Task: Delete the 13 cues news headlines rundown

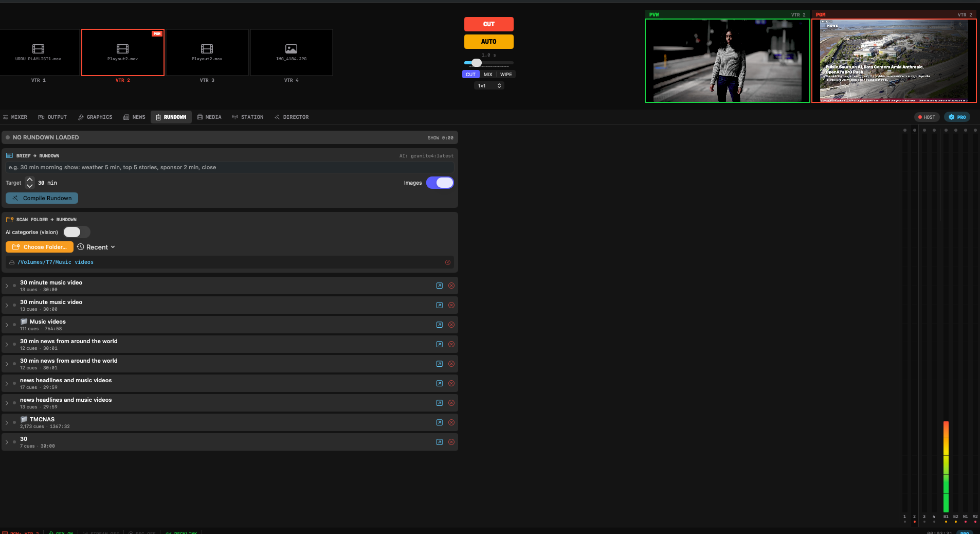Action: [x=451, y=403]
